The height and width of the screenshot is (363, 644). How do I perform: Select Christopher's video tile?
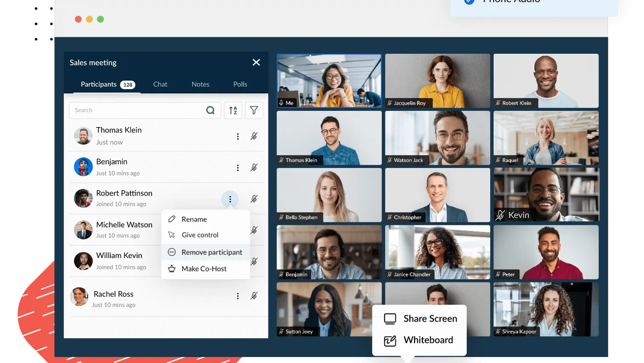tap(438, 195)
